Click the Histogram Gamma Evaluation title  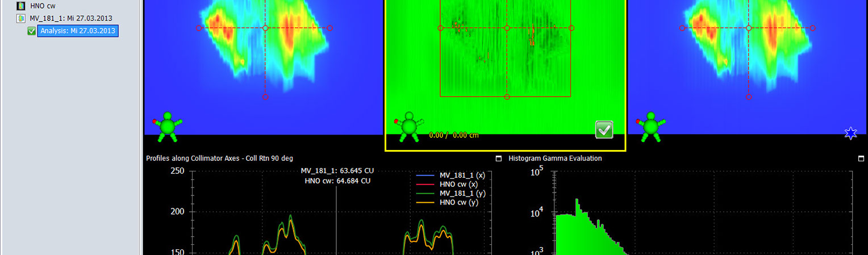[x=555, y=158]
